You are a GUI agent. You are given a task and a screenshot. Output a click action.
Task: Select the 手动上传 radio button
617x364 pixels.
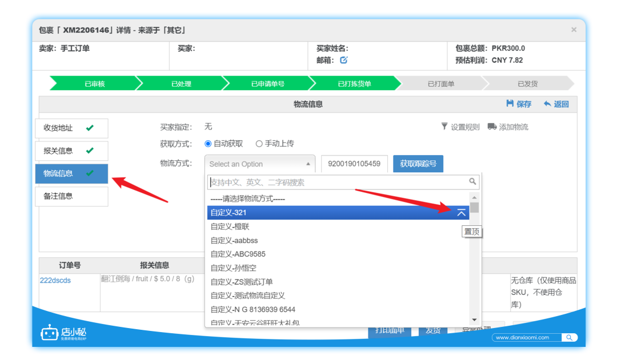click(259, 143)
